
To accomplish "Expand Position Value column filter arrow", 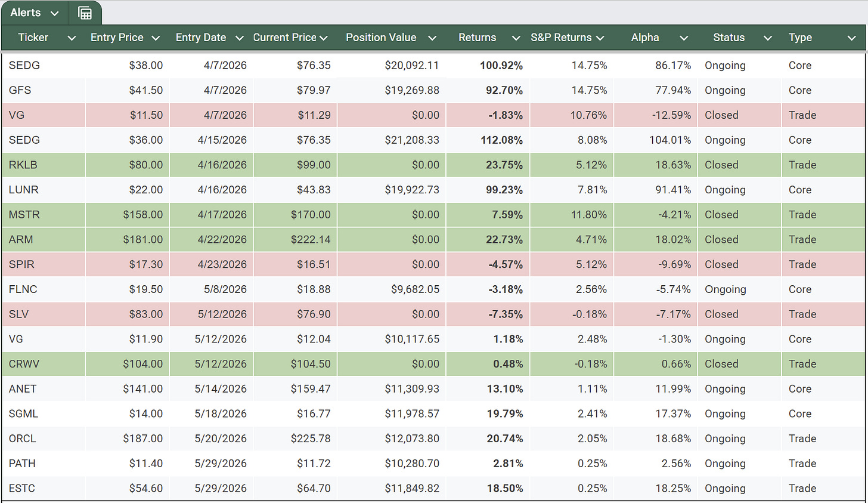I will (x=432, y=38).
